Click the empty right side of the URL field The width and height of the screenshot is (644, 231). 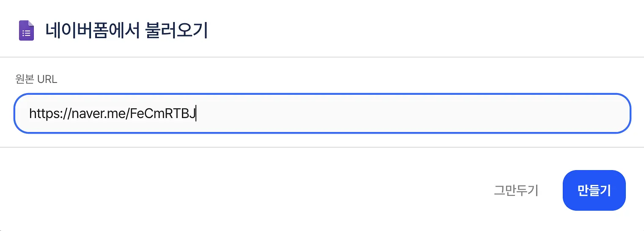(413, 113)
